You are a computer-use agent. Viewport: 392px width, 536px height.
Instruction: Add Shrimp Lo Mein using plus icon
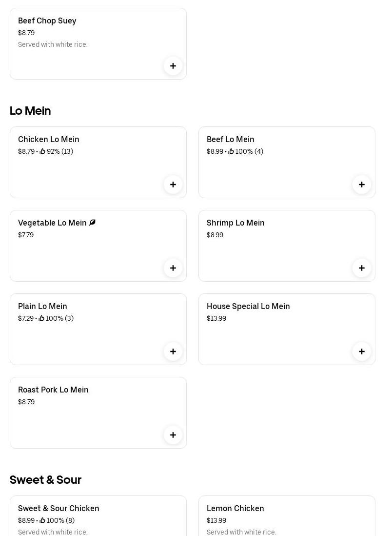pyautogui.click(x=362, y=268)
